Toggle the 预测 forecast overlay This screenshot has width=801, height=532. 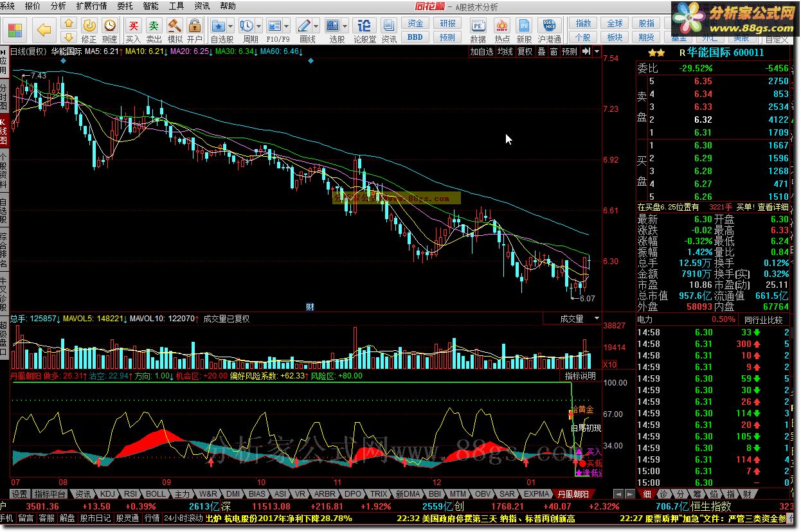coord(570,51)
